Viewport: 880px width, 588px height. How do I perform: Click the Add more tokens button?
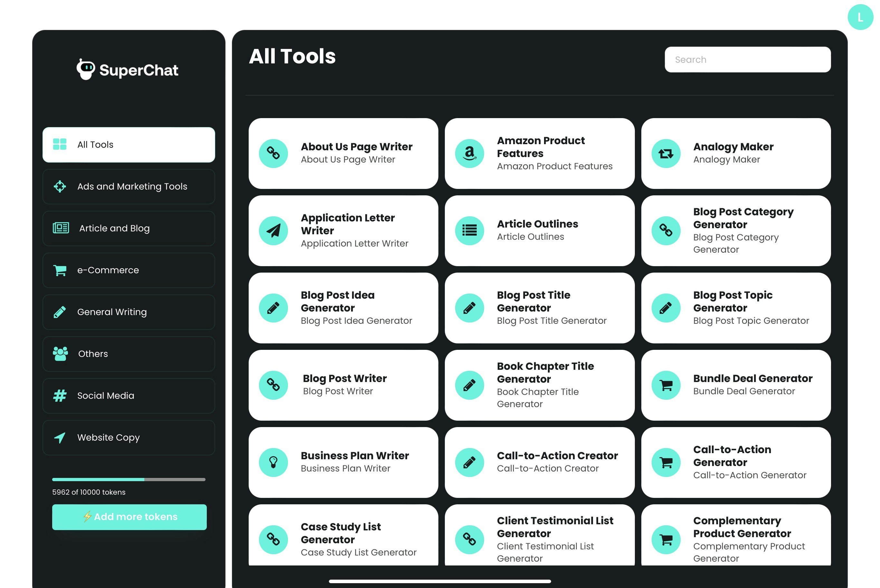129,517
